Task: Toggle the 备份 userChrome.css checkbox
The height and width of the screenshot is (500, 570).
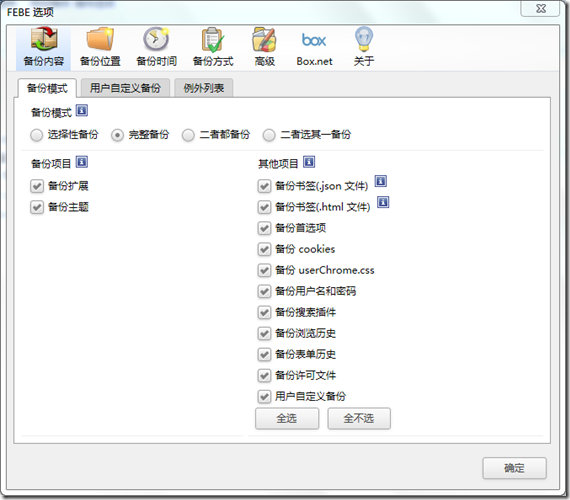Action: pos(264,271)
